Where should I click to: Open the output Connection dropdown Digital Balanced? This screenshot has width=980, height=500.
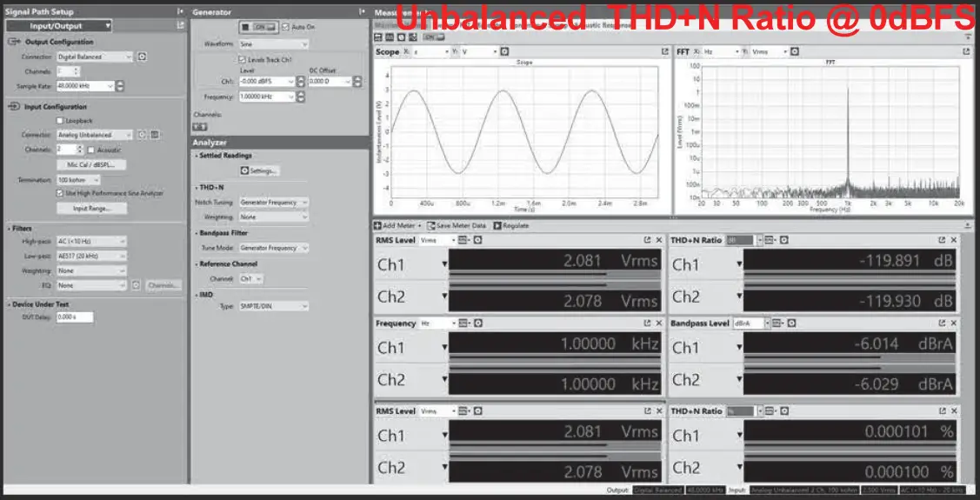coord(95,57)
